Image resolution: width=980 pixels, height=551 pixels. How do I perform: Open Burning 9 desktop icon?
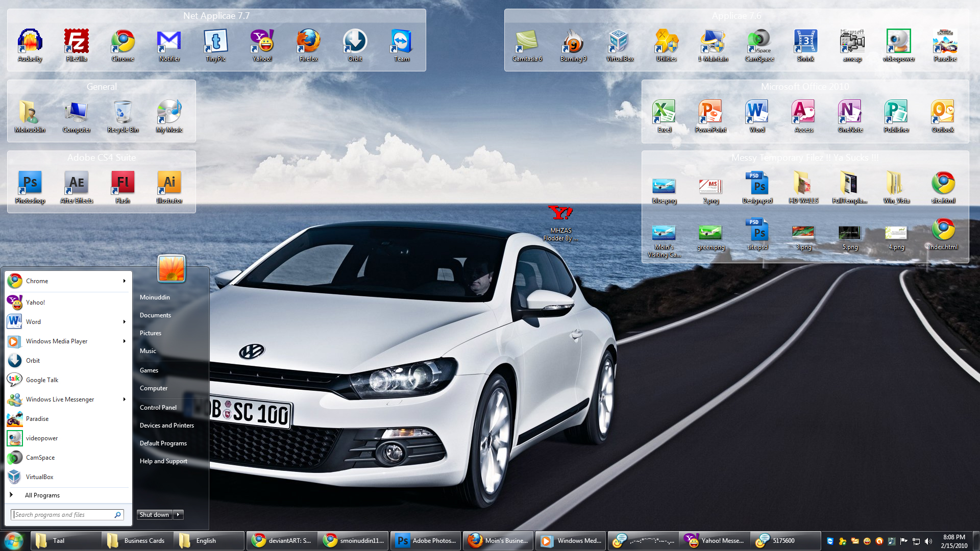pyautogui.click(x=573, y=45)
